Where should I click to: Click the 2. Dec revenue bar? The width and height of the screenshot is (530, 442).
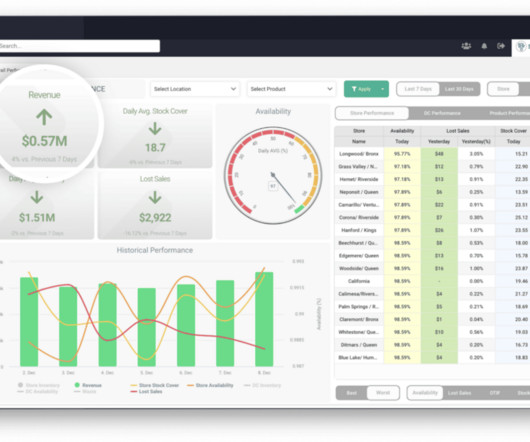pos(29,322)
